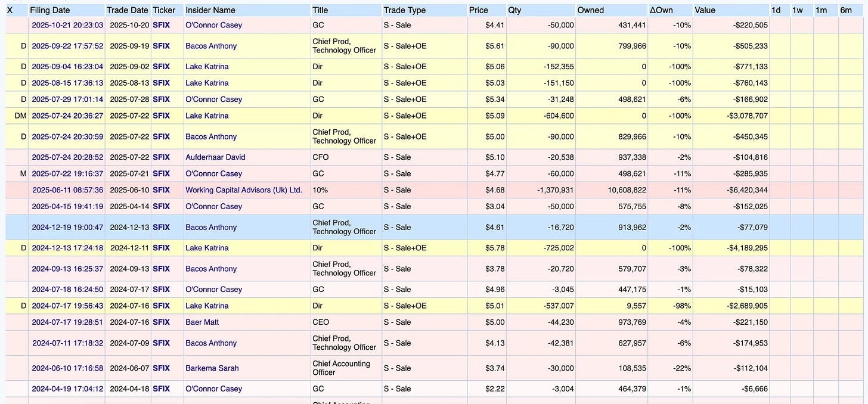Click the Baer Matt insider link
The width and height of the screenshot is (868, 404).
click(202, 322)
